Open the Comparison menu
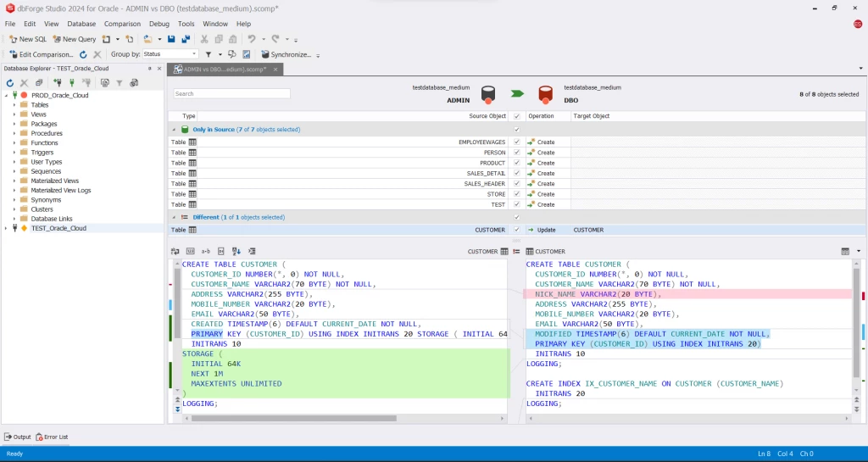 tap(122, 24)
